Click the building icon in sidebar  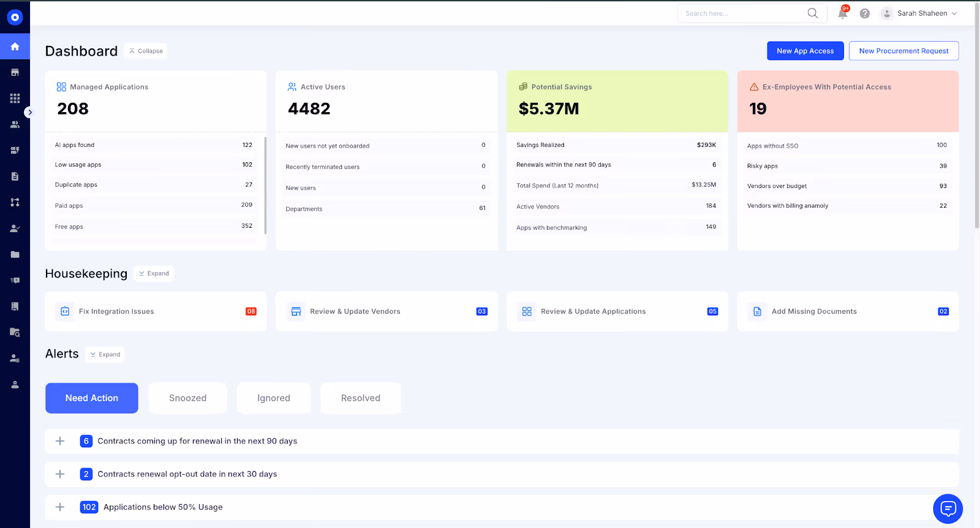(x=15, y=306)
